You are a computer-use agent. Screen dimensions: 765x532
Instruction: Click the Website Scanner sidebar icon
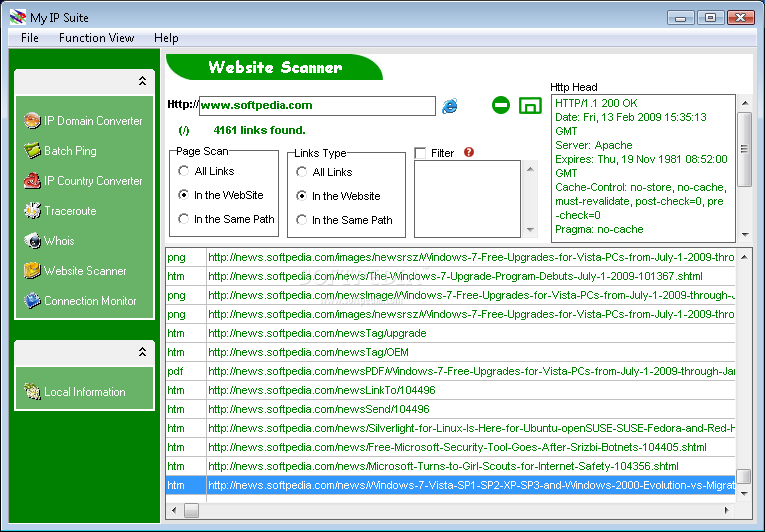[32, 270]
